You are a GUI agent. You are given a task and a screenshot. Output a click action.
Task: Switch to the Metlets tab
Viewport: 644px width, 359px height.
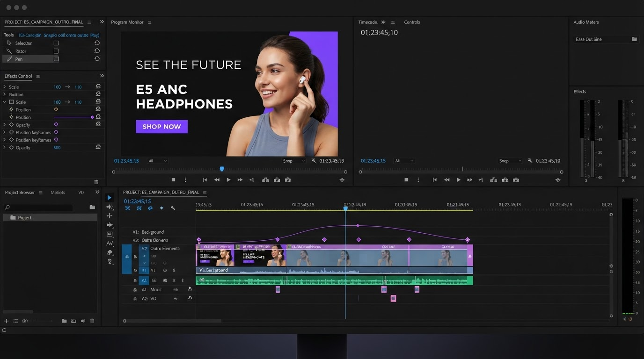[58, 193]
